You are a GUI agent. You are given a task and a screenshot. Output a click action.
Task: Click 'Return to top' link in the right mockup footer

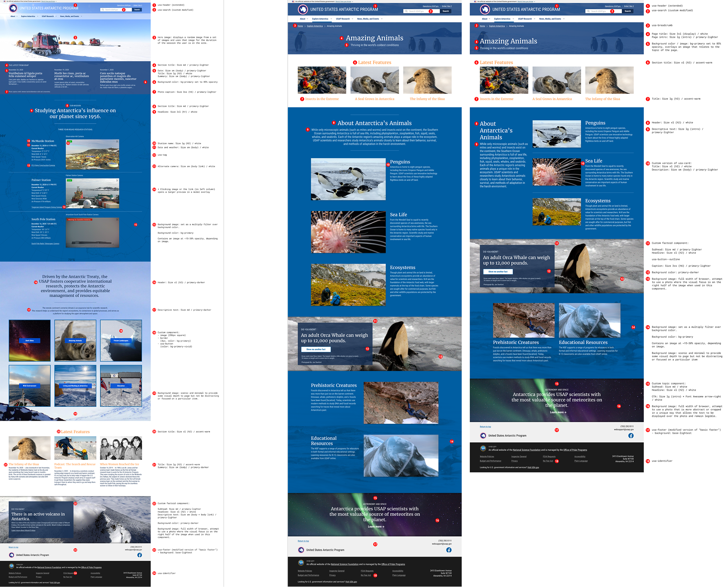tap(485, 426)
